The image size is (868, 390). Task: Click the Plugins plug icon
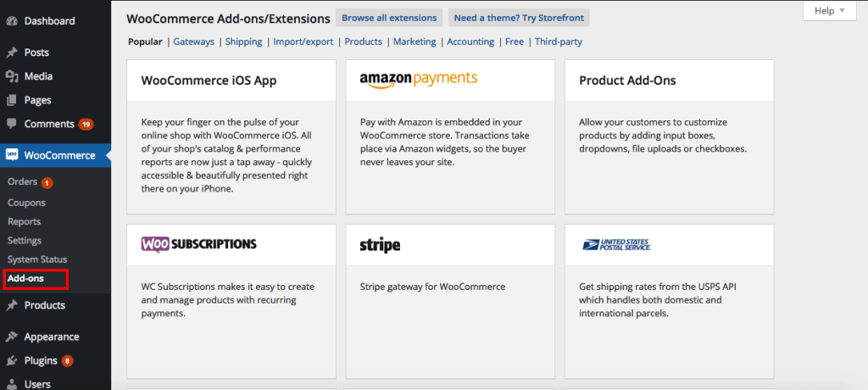point(12,360)
